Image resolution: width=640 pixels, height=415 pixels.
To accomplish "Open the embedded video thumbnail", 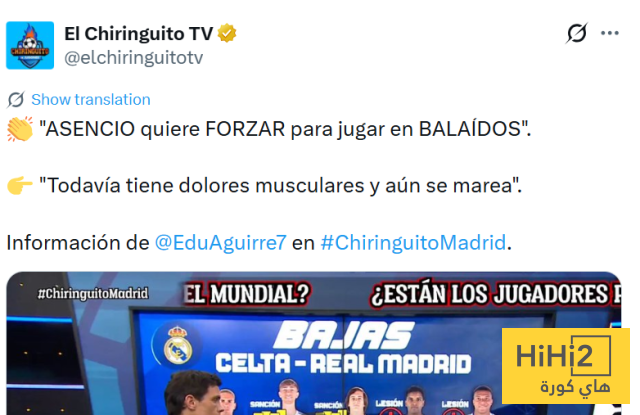I will coord(313,343).
